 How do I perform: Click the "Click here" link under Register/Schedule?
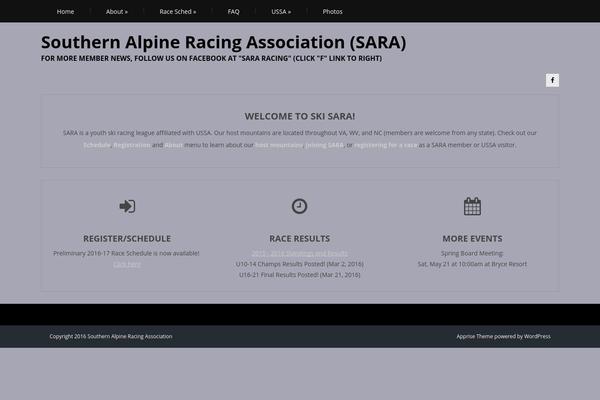[127, 264]
